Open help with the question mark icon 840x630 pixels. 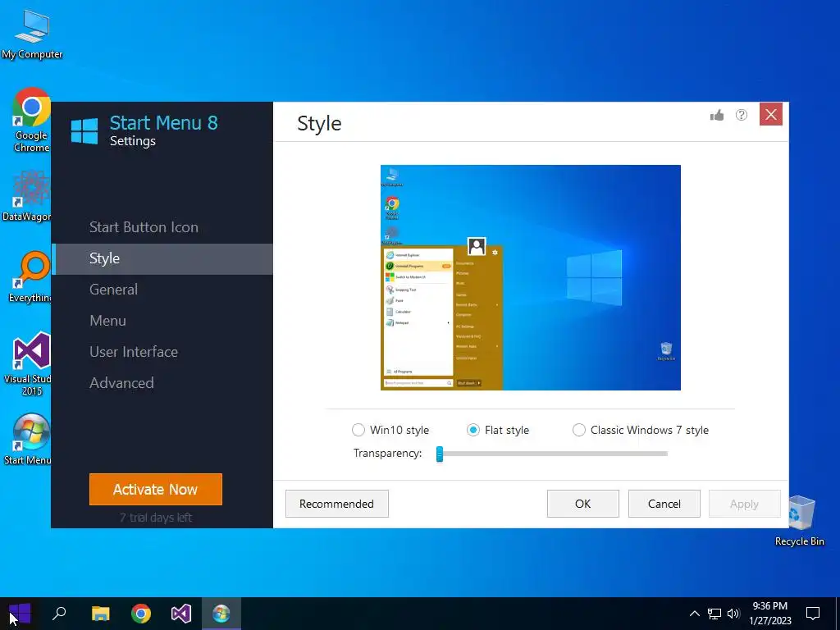coord(742,115)
